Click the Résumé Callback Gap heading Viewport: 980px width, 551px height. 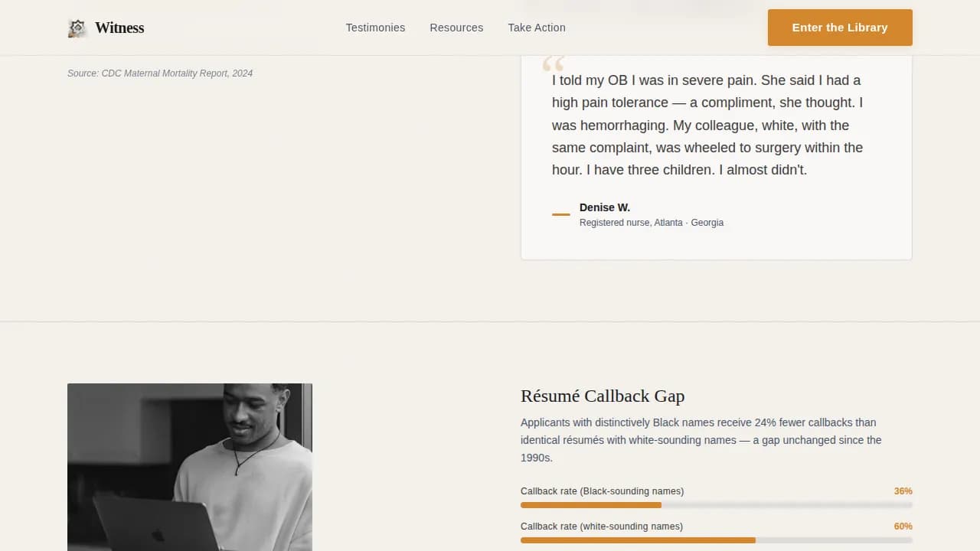[603, 396]
